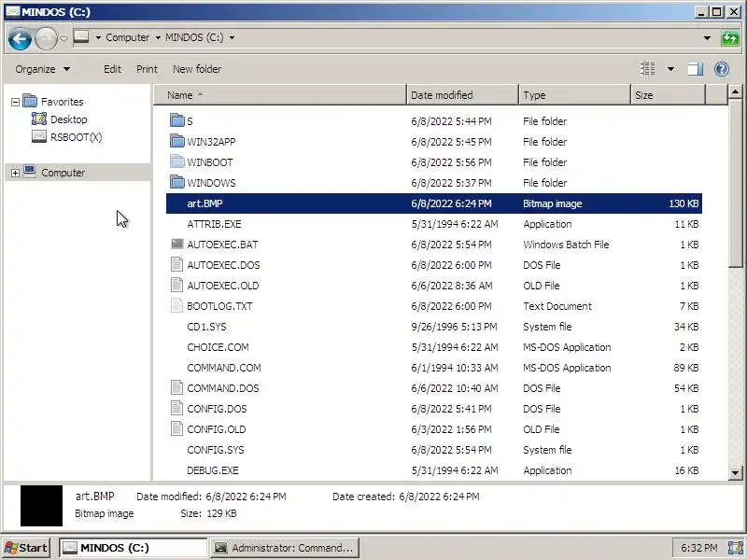
Task: Click the system tray icon beside the clock
Action: pos(736,548)
